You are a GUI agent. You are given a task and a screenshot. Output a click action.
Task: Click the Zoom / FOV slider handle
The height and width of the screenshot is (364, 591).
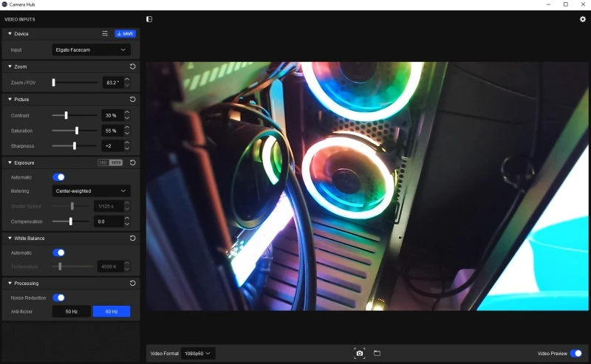(x=53, y=82)
